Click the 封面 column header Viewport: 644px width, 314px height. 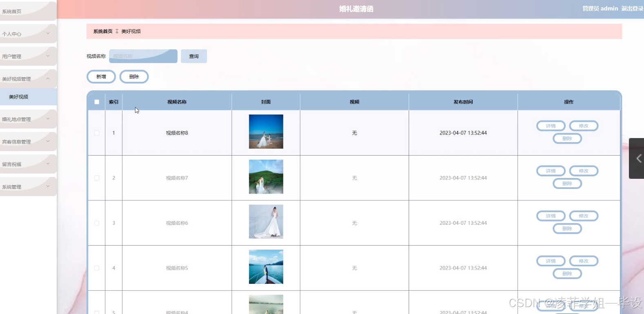point(266,102)
